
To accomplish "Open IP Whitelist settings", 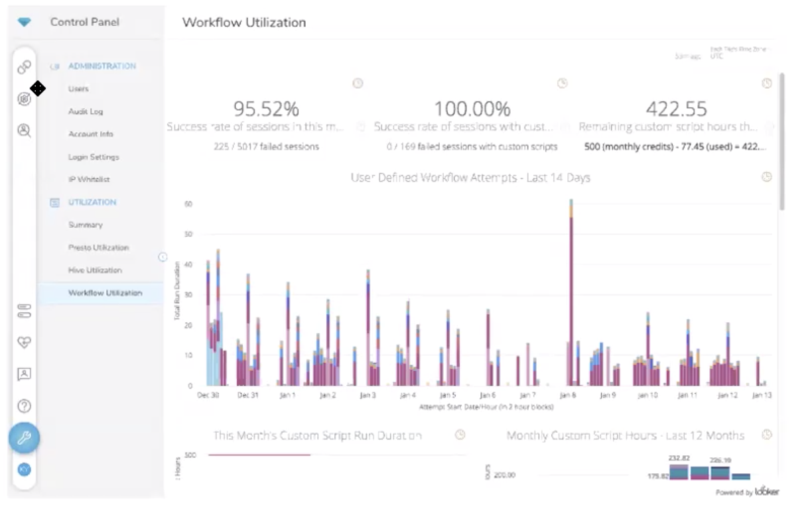I will point(89,180).
